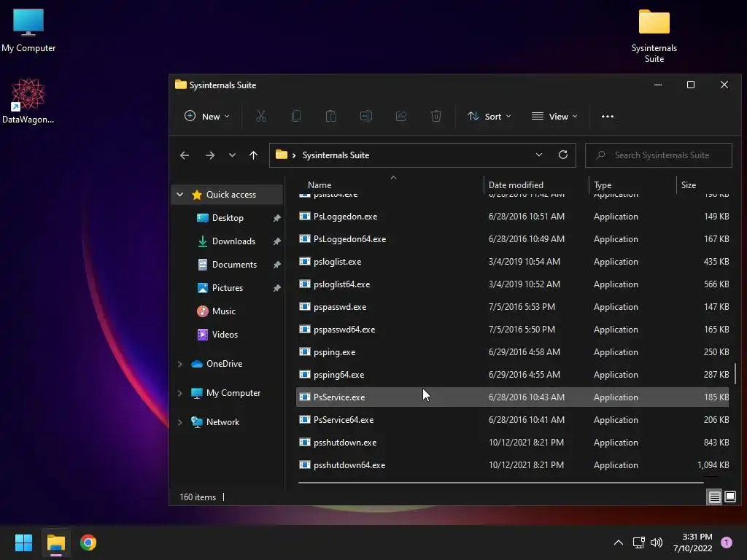Select psping.exe file
The width and height of the screenshot is (747, 560).
tap(514, 352)
